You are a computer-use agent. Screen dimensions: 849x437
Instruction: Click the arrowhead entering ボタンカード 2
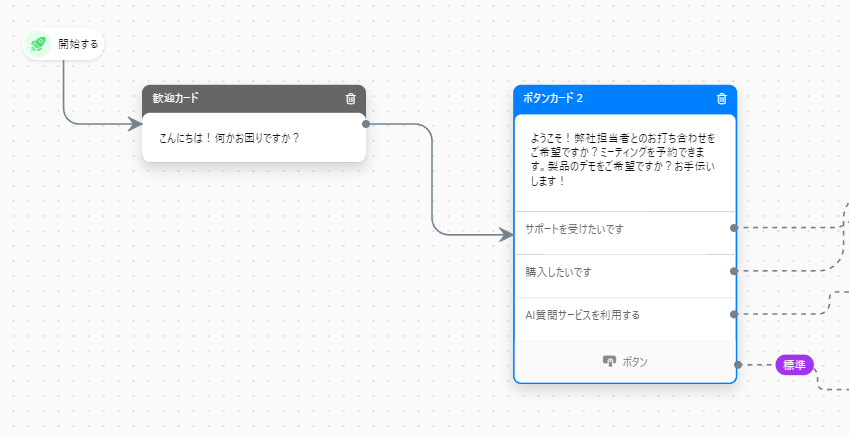[x=506, y=235]
